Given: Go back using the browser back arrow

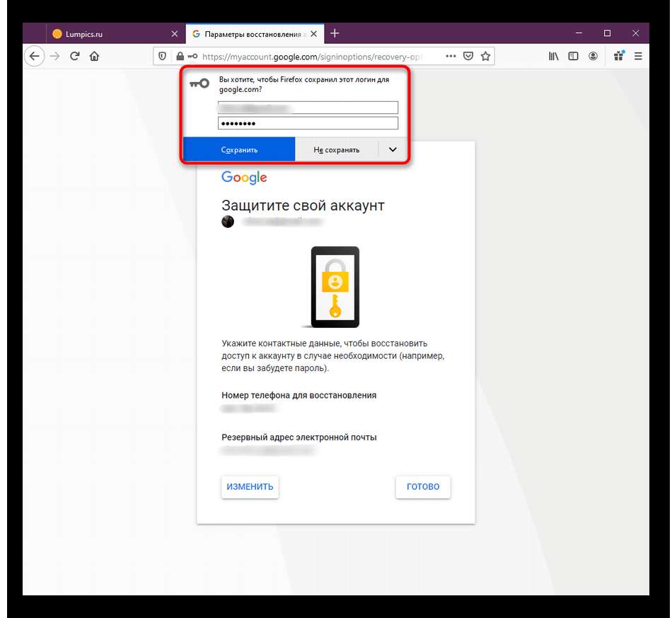Looking at the screenshot, I should pyautogui.click(x=34, y=56).
